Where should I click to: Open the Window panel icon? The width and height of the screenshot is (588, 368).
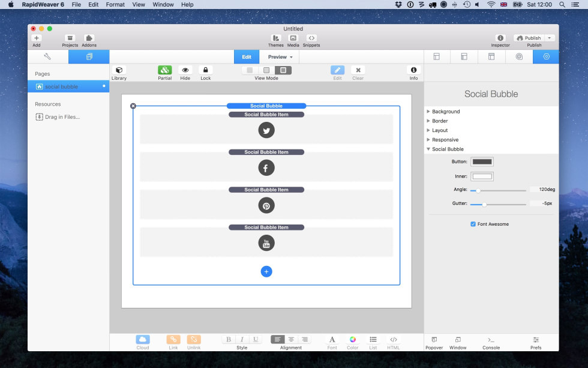pos(458,340)
